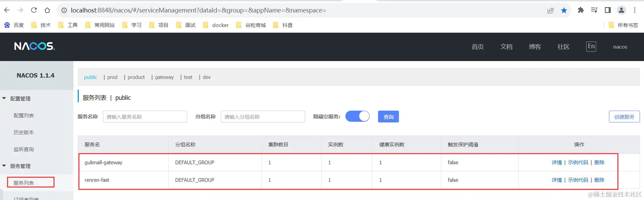Open the nacos user menu

pyautogui.click(x=620, y=47)
